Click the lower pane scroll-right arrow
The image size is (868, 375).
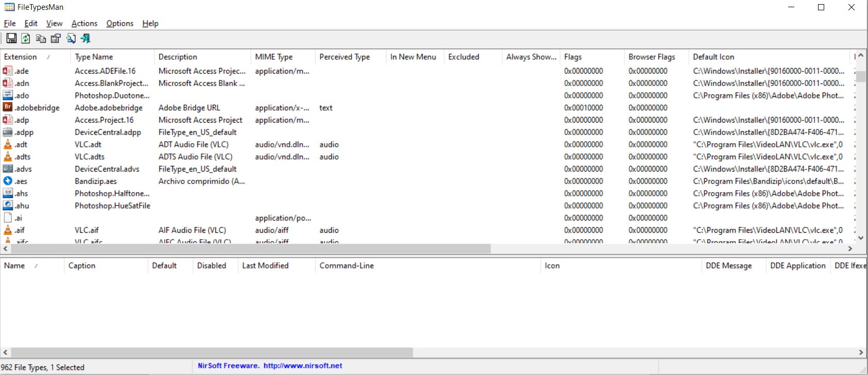tap(861, 352)
